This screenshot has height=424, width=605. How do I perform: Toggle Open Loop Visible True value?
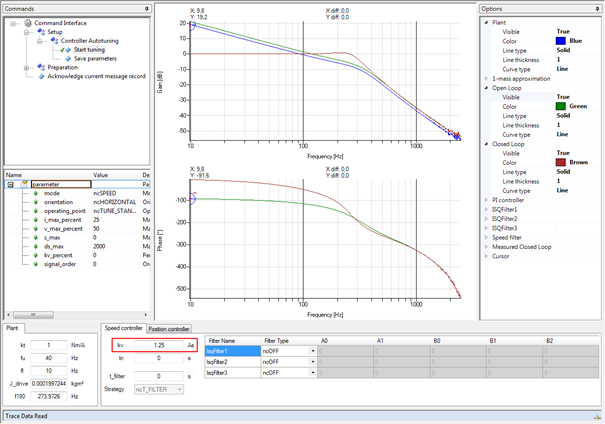coord(563,97)
